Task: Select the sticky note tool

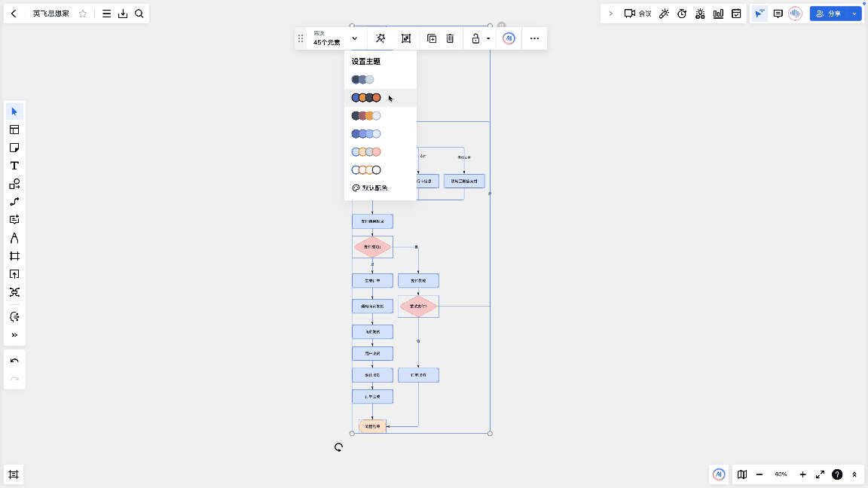Action: pyautogui.click(x=14, y=148)
